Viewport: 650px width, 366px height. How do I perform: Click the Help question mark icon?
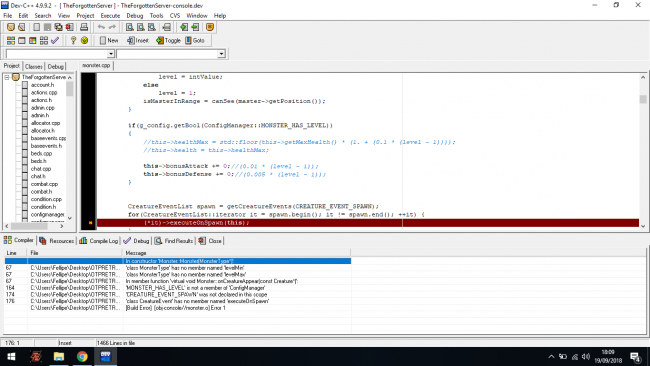73,41
